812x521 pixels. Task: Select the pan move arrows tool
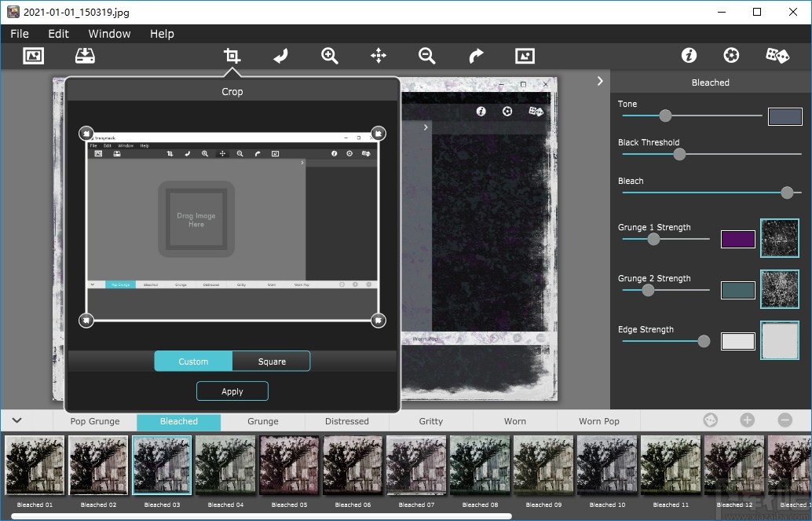click(x=379, y=56)
